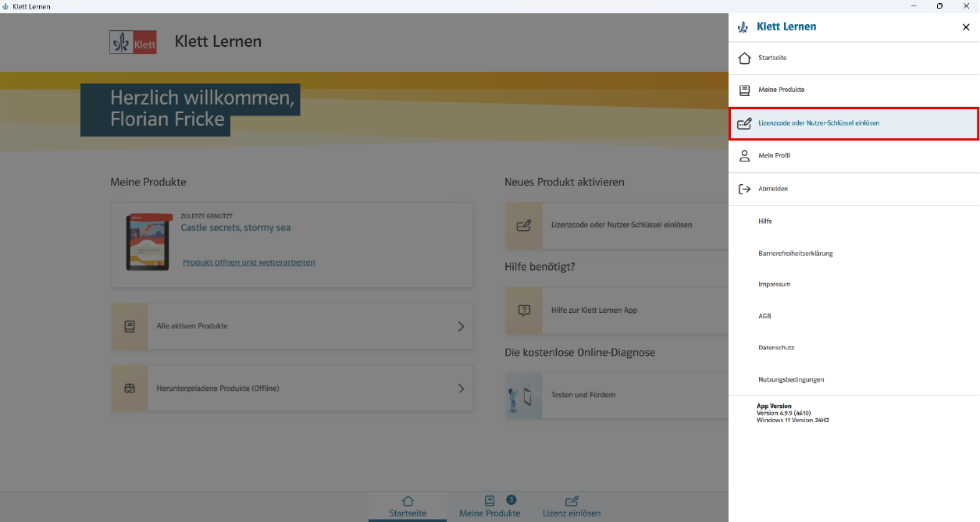
Task: Open the Hilfe menu entry
Action: click(x=765, y=222)
